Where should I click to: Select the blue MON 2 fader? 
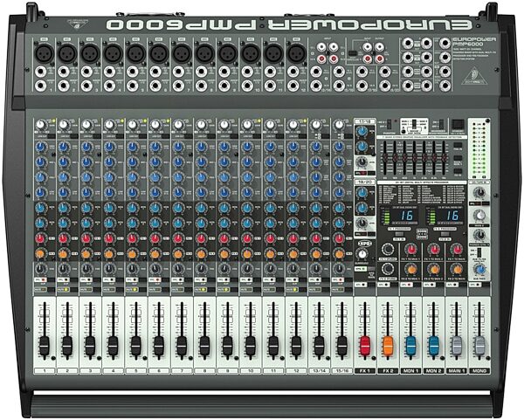[x=434, y=347]
